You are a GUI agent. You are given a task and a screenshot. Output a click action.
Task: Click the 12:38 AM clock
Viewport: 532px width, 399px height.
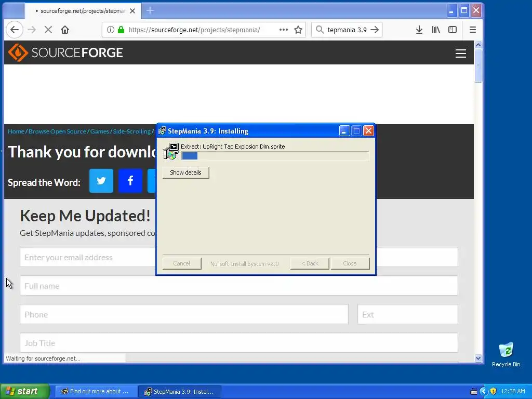coord(513,391)
